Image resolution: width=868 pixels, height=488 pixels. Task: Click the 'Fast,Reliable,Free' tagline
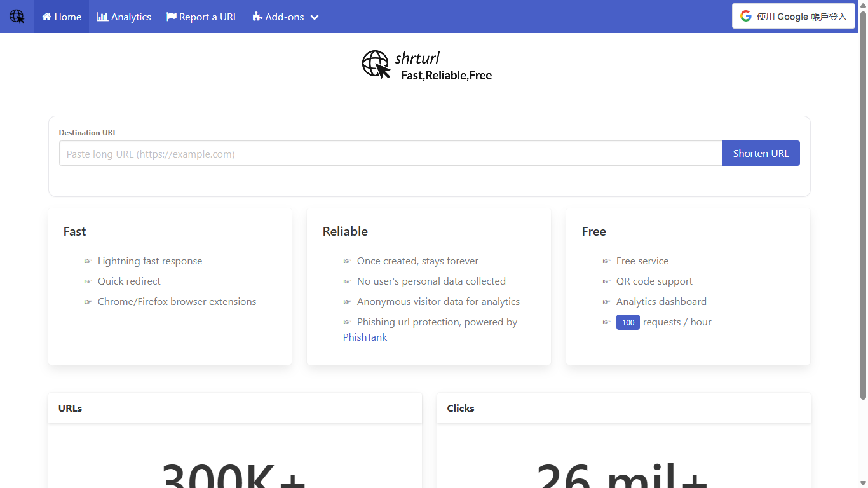point(447,76)
